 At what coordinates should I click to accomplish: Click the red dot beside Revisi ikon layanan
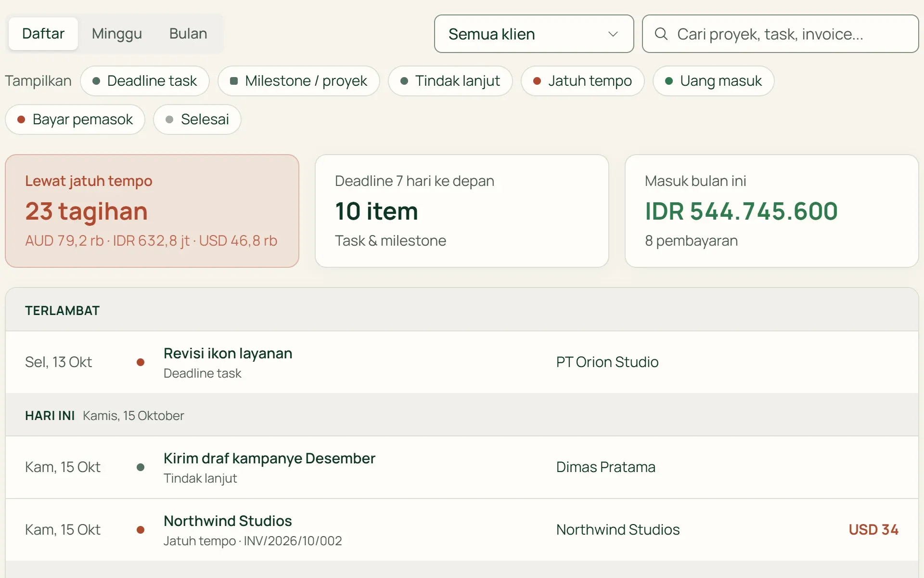click(141, 362)
